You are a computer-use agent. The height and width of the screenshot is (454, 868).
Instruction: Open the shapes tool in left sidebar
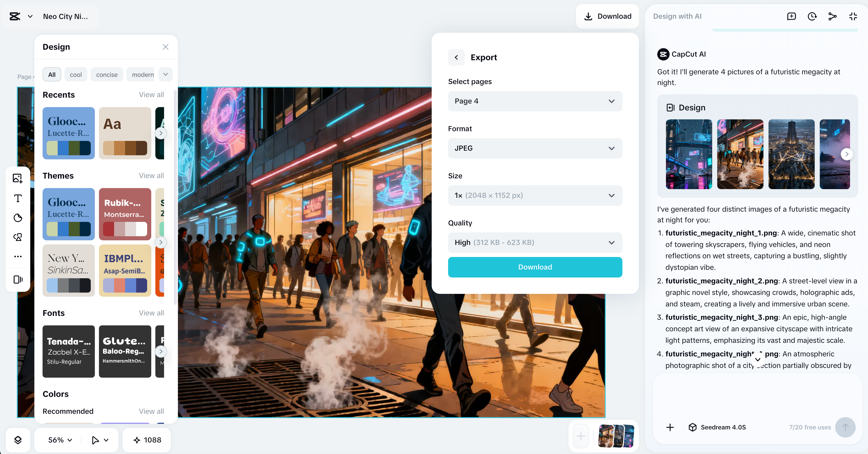(18, 237)
